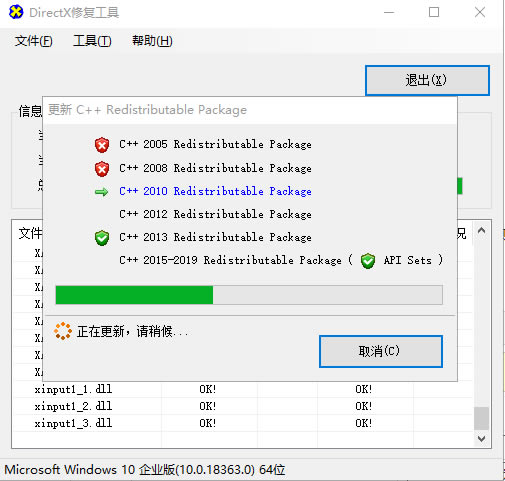Cancel the update with 取消(C)
Image resolution: width=505 pixels, height=481 pixels.
coord(381,351)
